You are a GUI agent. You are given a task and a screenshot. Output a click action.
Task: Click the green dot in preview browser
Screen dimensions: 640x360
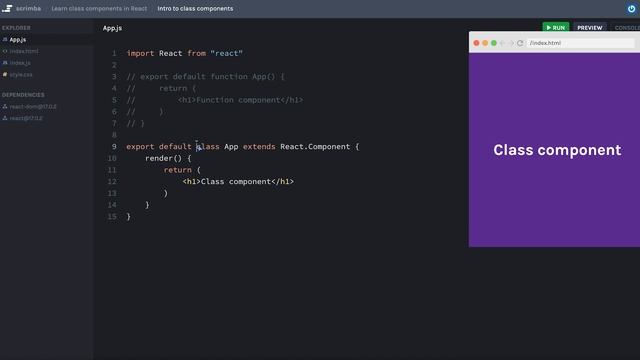[x=494, y=43]
